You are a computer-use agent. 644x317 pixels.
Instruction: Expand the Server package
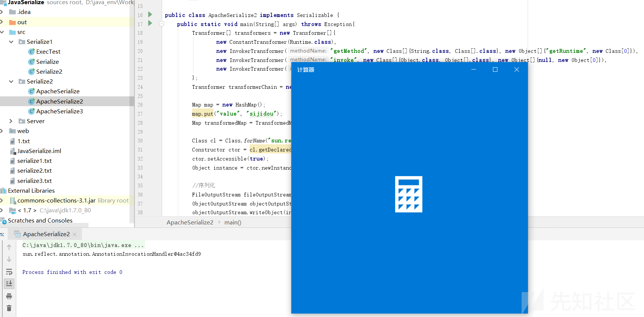[11, 121]
